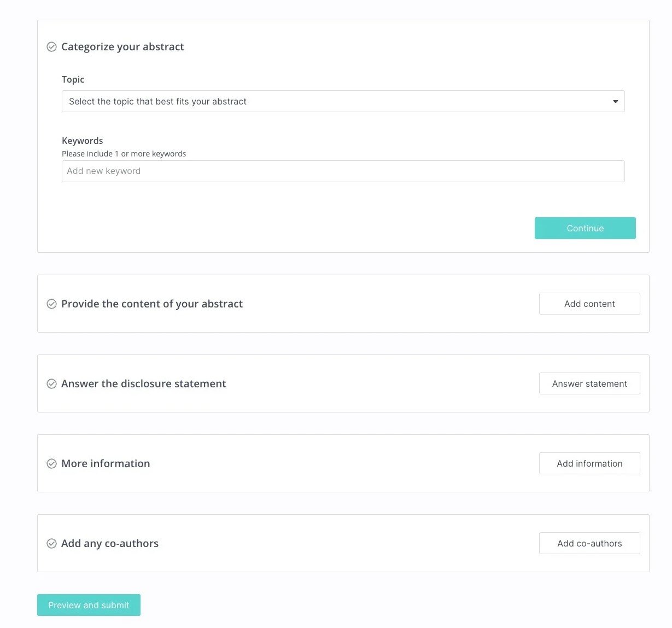The width and height of the screenshot is (672, 628).
Task: Expand the Provide the content of your abstract heading
Action: click(x=152, y=304)
